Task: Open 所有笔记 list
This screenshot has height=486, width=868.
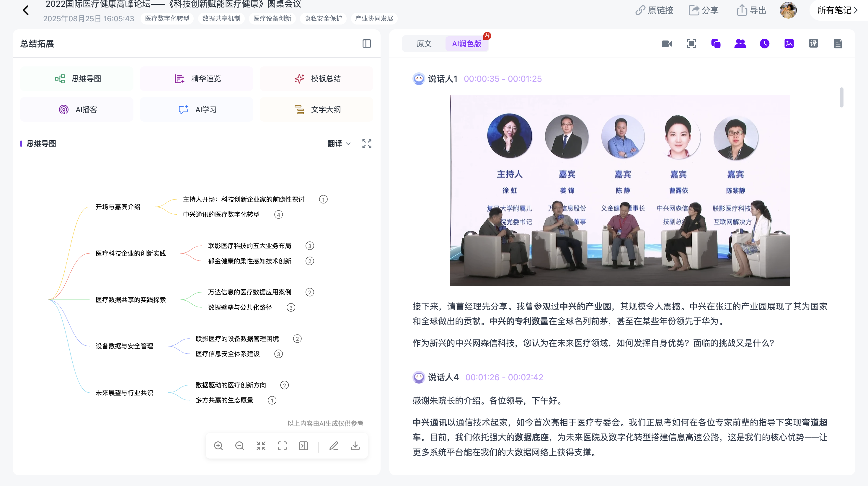Action: [837, 10]
